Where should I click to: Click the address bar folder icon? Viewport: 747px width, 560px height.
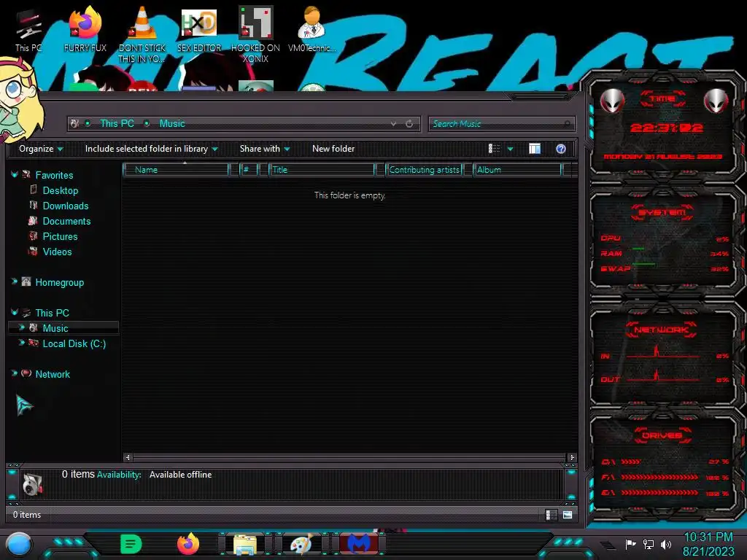[x=75, y=124]
